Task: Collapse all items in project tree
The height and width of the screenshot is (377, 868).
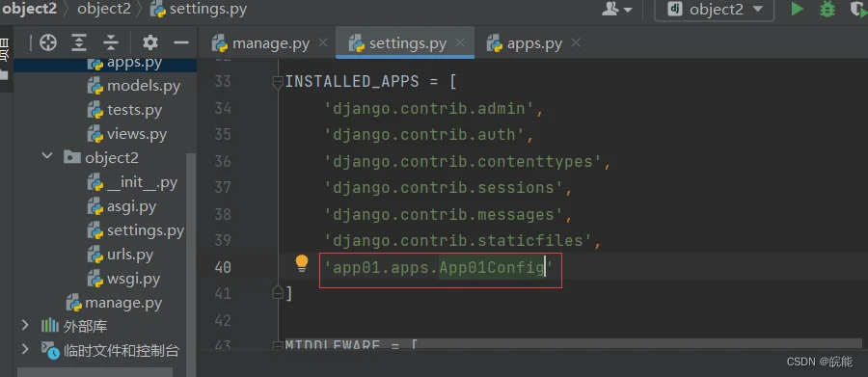Action: pos(111,42)
